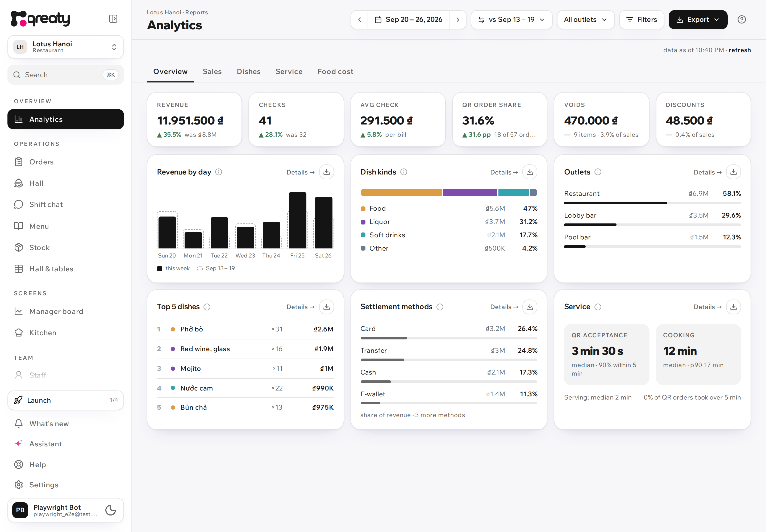Open Filters button

pos(642,20)
